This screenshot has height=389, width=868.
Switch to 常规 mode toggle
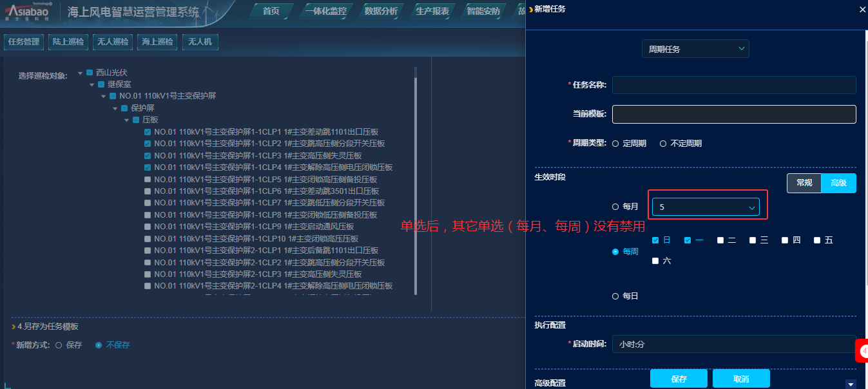[804, 183]
